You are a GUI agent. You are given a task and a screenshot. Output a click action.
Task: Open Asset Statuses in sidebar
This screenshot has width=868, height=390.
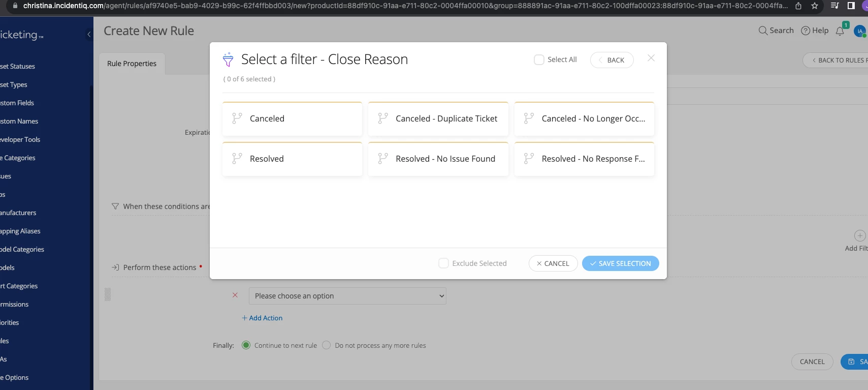[17, 66]
